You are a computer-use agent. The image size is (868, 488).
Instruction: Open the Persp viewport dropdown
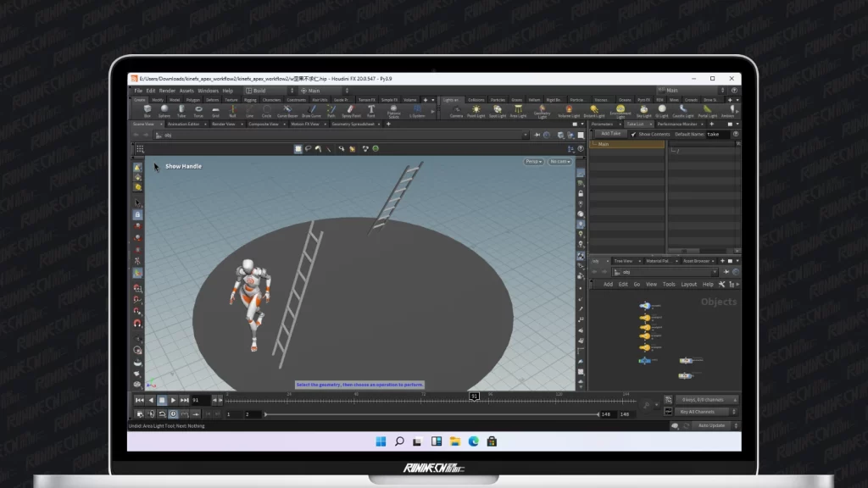pyautogui.click(x=533, y=161)
